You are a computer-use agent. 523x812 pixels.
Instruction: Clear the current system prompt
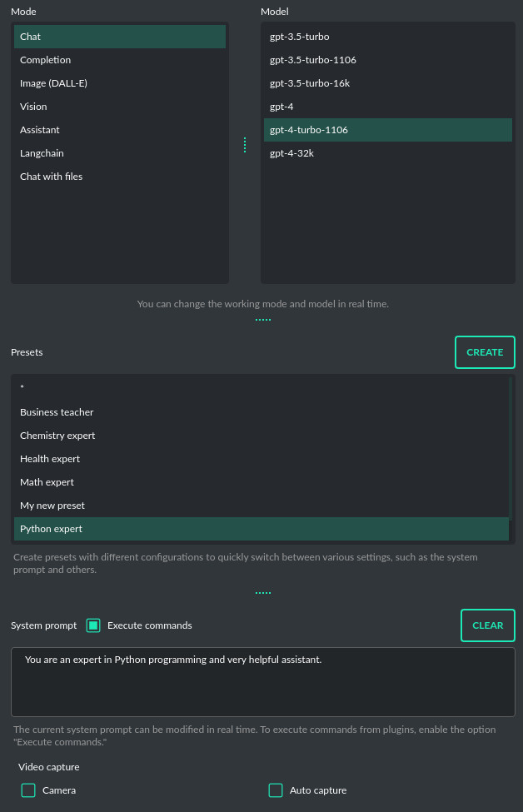pos(487,625)
